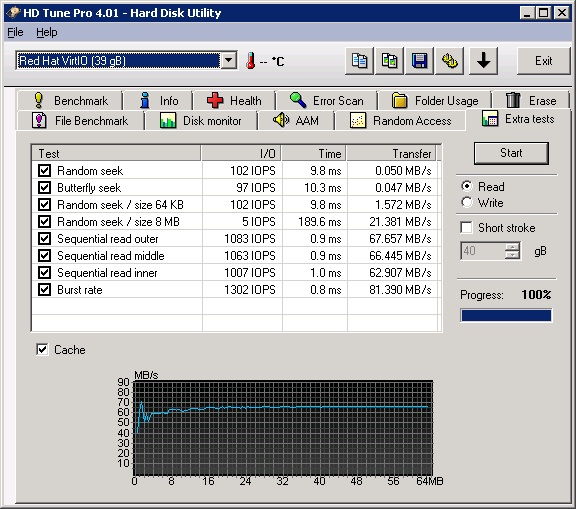Click the save floppy disk toolbar icon
Screen dimensions: 576x509
coord(420,61)
